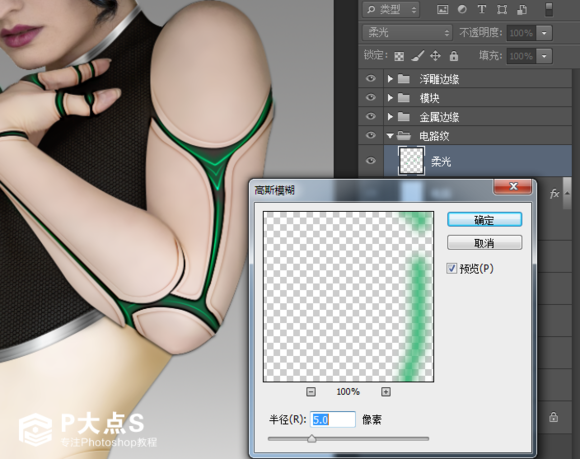Filter by smart object icon
The image size is (580, 459).
click(x=522, y=10)
